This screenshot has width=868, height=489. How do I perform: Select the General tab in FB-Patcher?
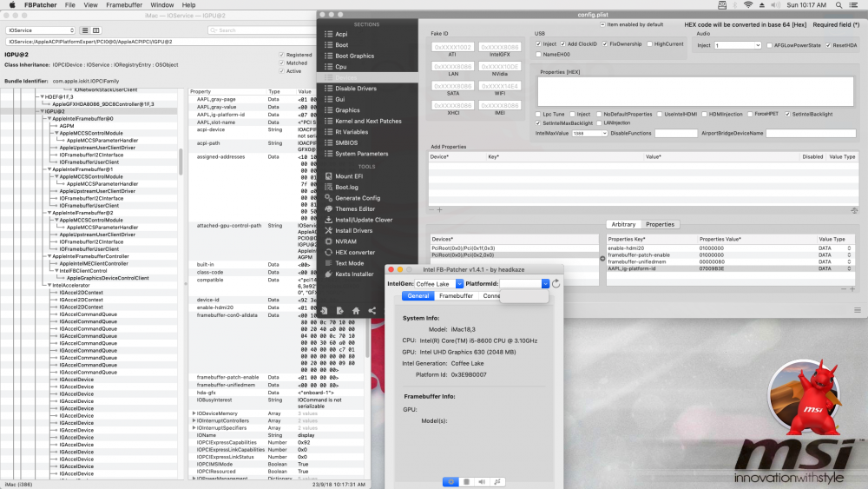(x=418, y=295)
